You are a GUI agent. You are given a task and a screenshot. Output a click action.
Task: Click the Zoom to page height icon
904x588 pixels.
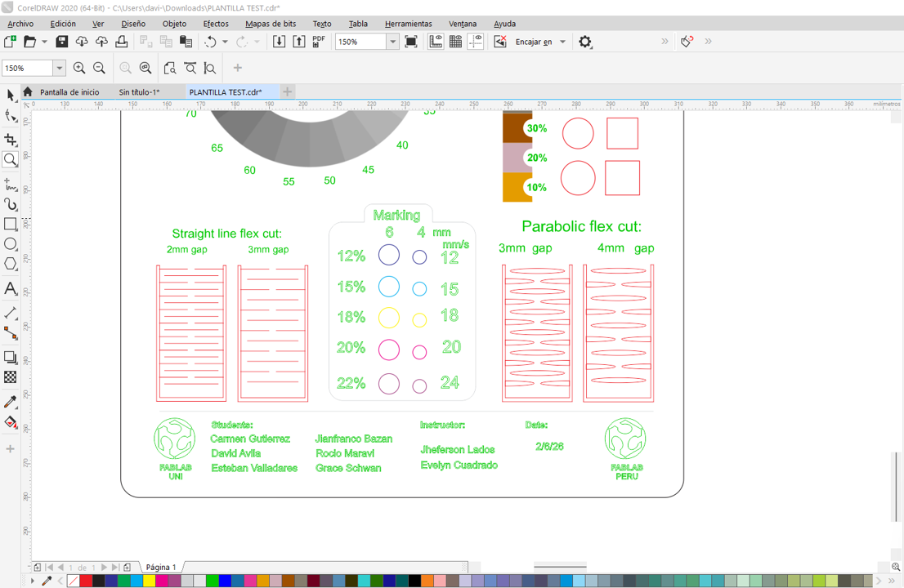click(x=210, y=68)
